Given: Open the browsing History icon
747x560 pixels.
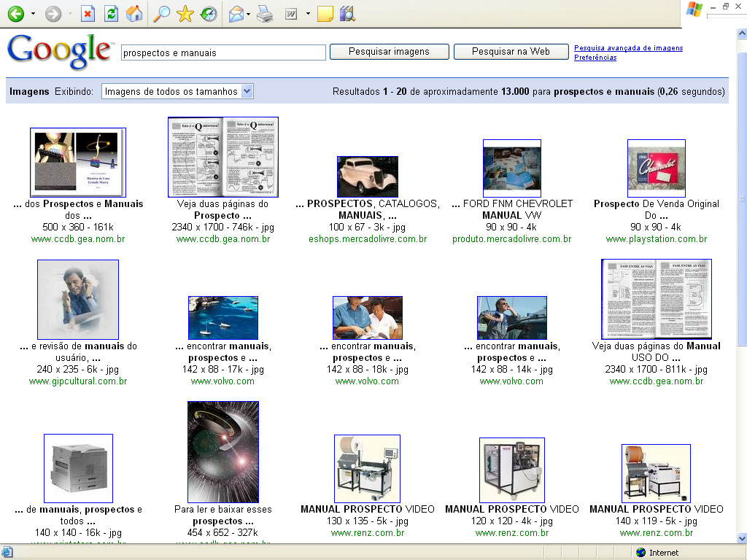Looking at the screenshot, I should pyautogui.click(x=209, y=13).
